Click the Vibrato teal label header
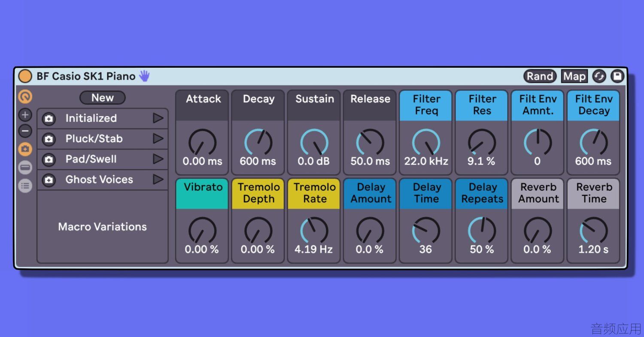This screenshot has height=337, width=644. click(202, 194)
